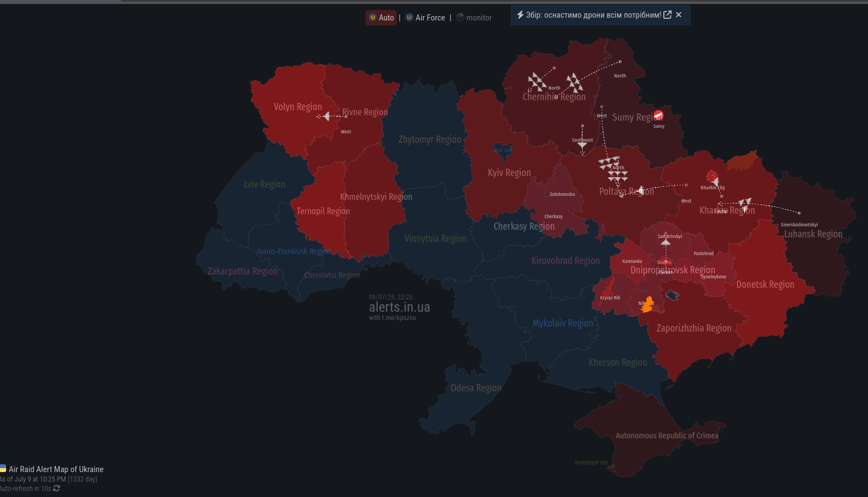868x497 pixels.
Task: Click the Air Raid Alert Map of Ukraine title
Action: click(x=56, y=469)
